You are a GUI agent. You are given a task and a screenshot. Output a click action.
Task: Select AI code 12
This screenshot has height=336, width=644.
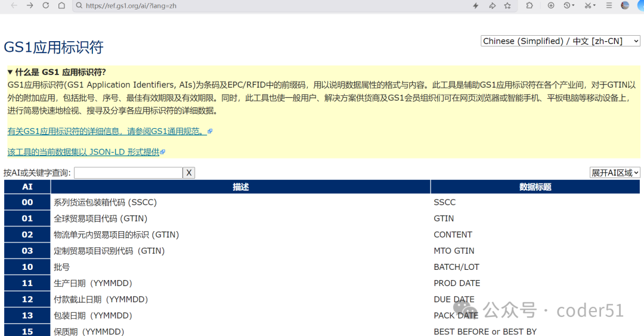coord(27,299)
